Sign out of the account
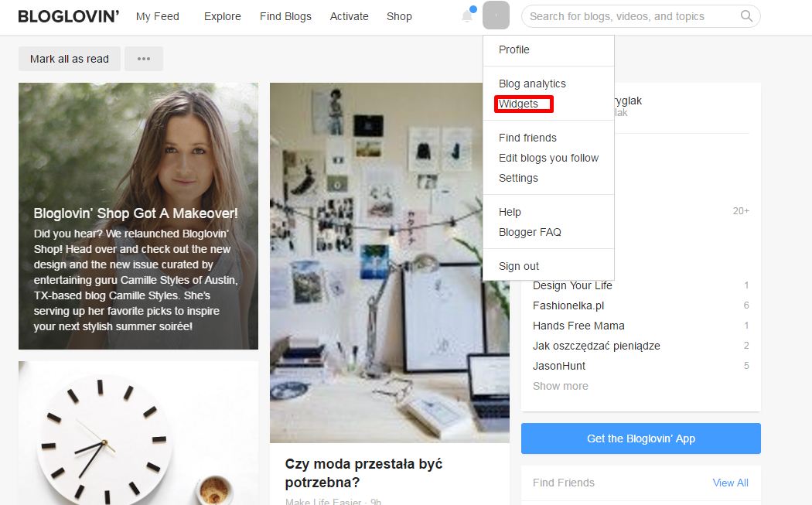The image size is (812, 505). [x=518, y=266]
